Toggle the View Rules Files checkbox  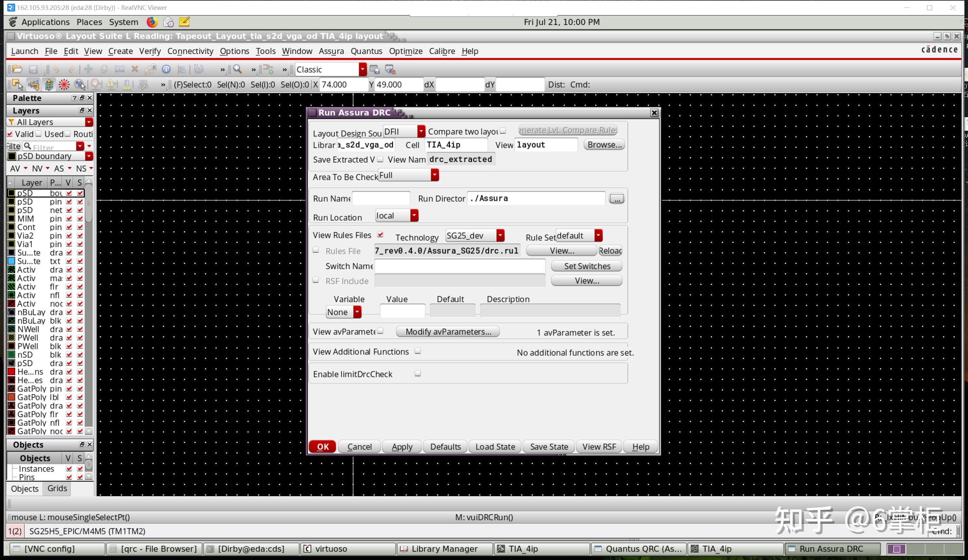point(380,235)
